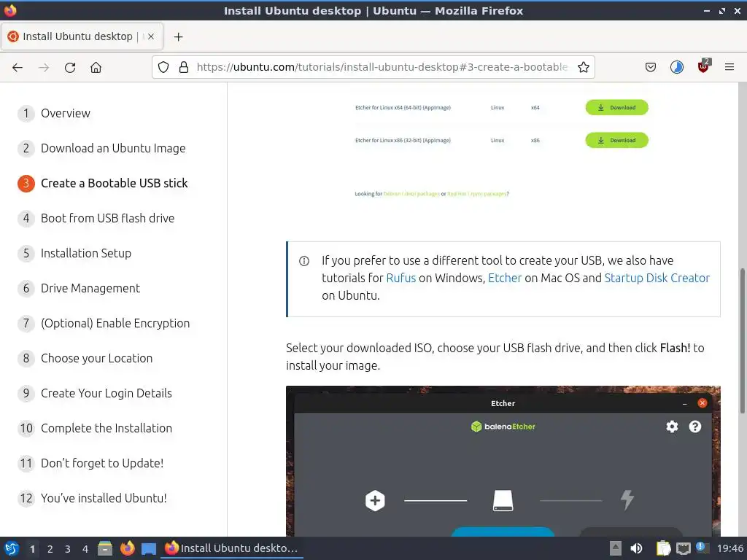Click the removable media eject tray icon
The image size is (747, 560).
click(x=616, y=548)
